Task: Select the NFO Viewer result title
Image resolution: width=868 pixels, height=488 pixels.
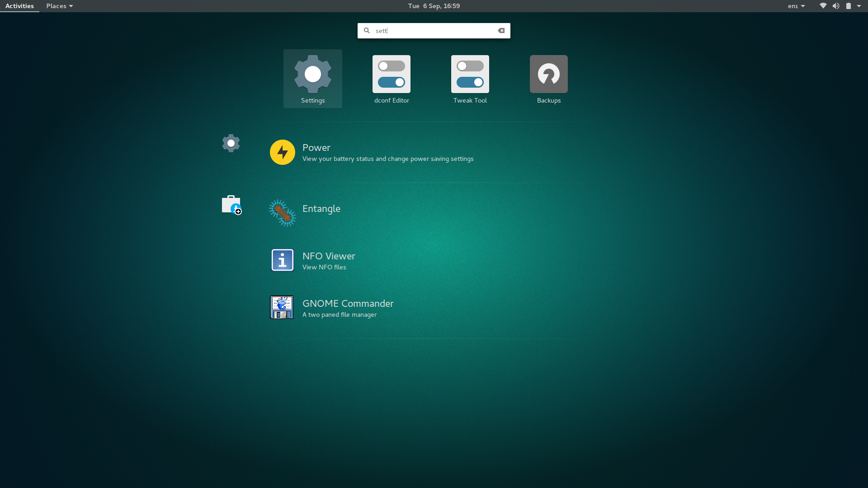Action: 329,256
